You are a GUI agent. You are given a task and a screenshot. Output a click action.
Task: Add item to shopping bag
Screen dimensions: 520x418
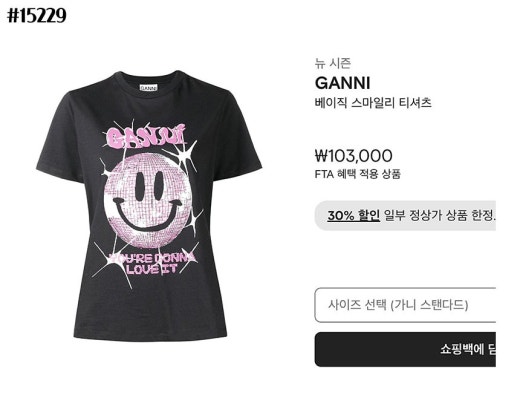click(x=405, y=349)
